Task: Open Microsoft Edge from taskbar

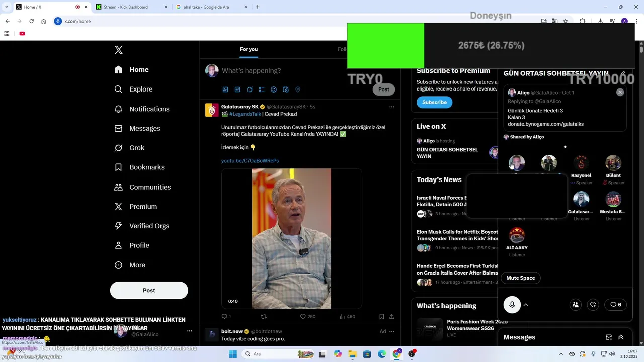Action: tap(382, 354)
